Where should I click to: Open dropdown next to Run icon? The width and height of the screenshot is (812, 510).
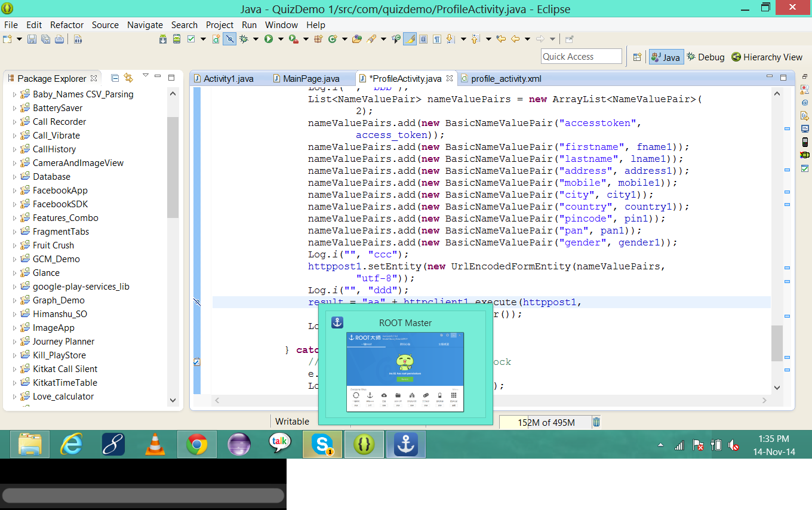(x=281, y=39)
